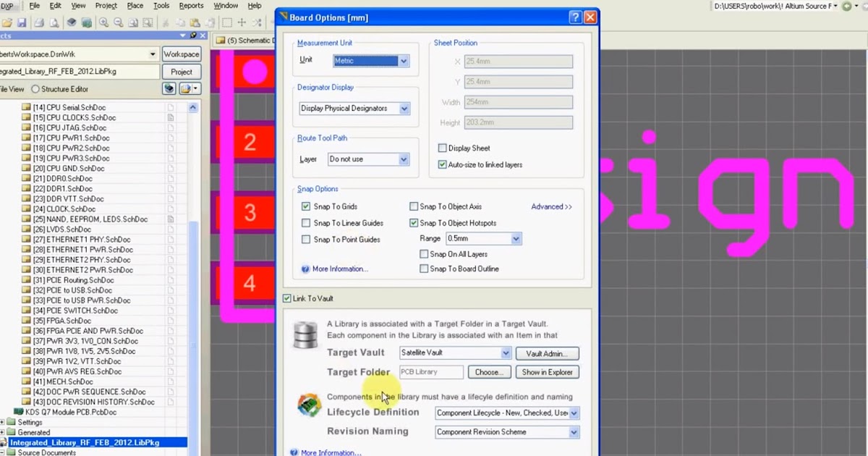Expand the Generated tree node
The width and height of the screenshot is (868, 456).
[2, 433]
